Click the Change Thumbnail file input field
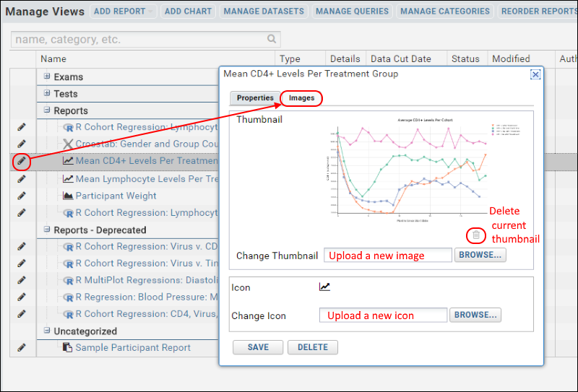The image size is (578, 392). point(388,255)
